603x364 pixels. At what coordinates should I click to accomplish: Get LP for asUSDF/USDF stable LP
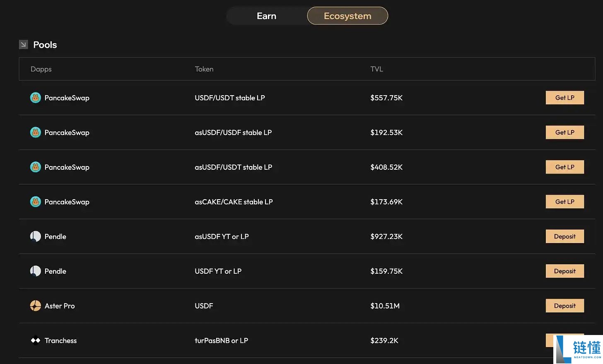[x=565, y=133]
